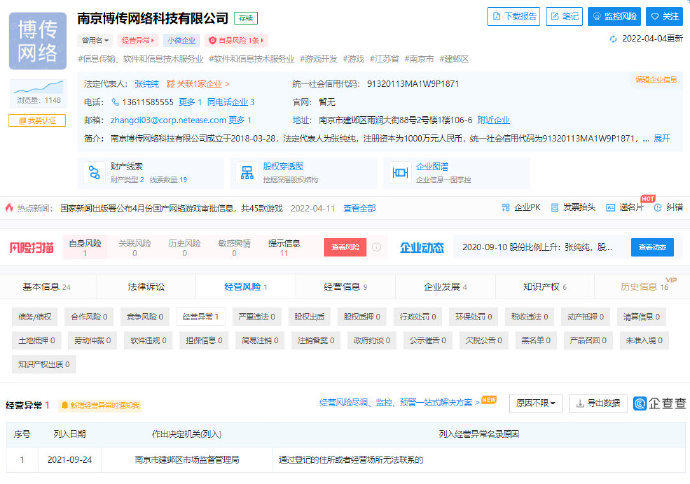This screenshot has width=690, height=484.
Task: Expand the 曾用名 dropdown tag
Action: point(95,40)
